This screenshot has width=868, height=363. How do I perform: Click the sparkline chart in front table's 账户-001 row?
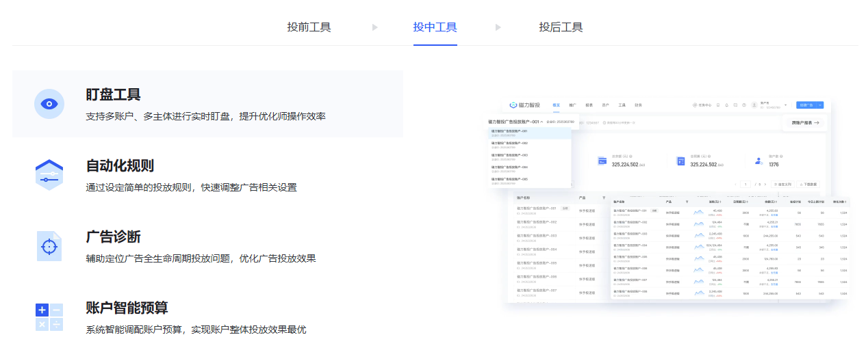coord(698,212)
